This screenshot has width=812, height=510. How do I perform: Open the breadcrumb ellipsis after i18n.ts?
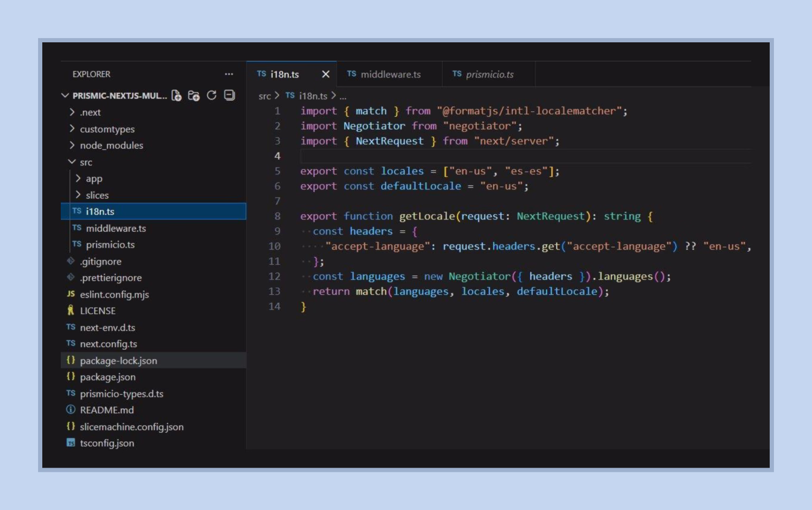click(x=343, y=96)
